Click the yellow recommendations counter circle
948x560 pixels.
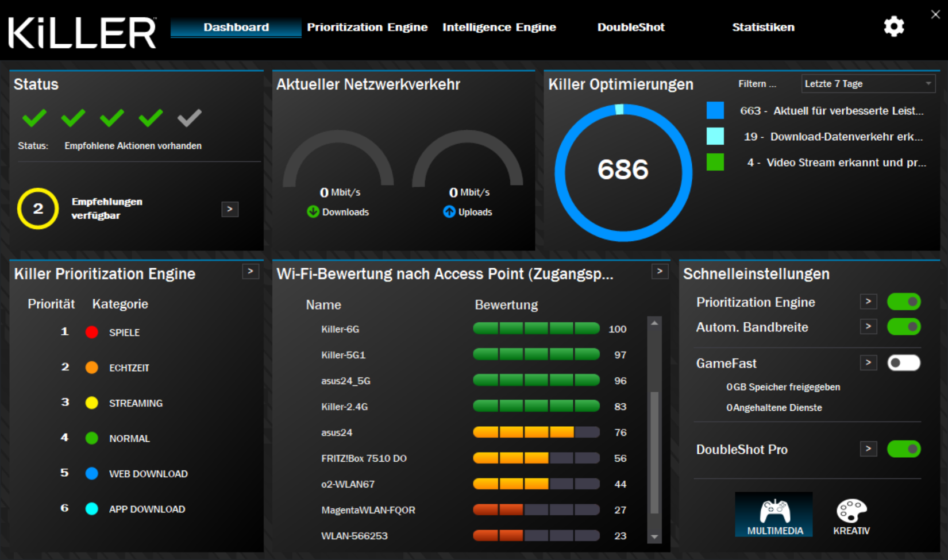point(38,208)
